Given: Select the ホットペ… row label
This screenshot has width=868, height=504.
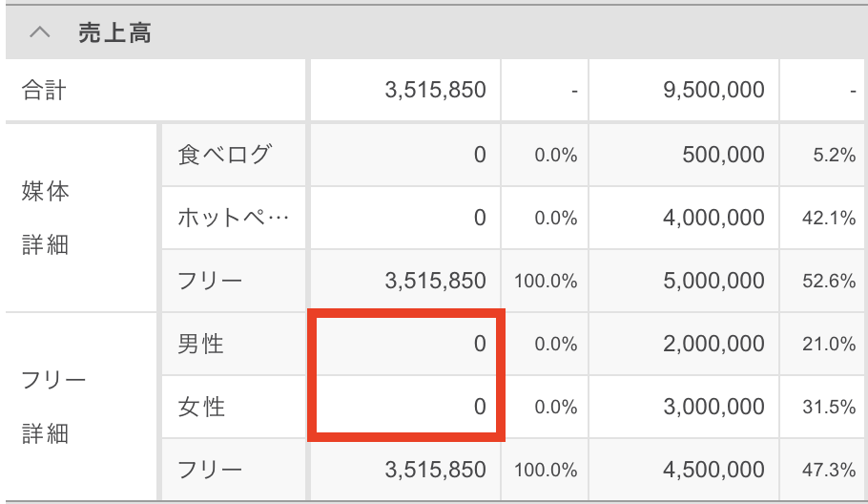Looking at the screenshot, I should pos(233,218).
